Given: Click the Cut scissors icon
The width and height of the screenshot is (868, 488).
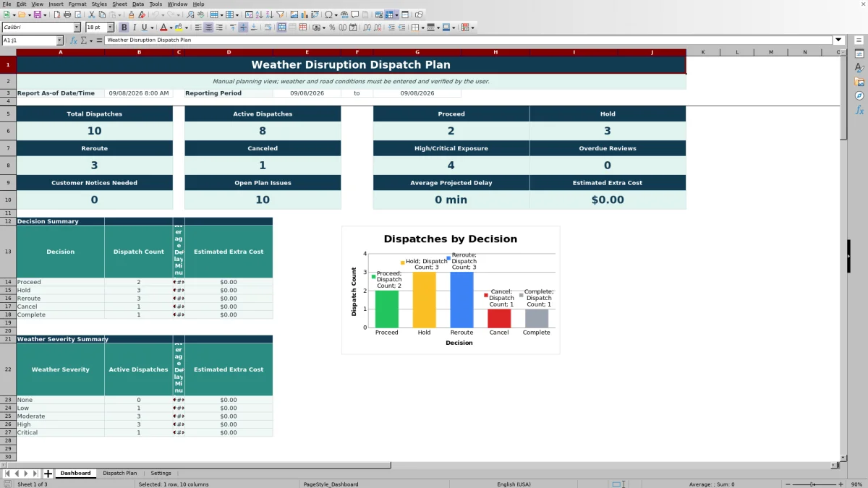Looking at the screenshot, I should pos(91,14).
